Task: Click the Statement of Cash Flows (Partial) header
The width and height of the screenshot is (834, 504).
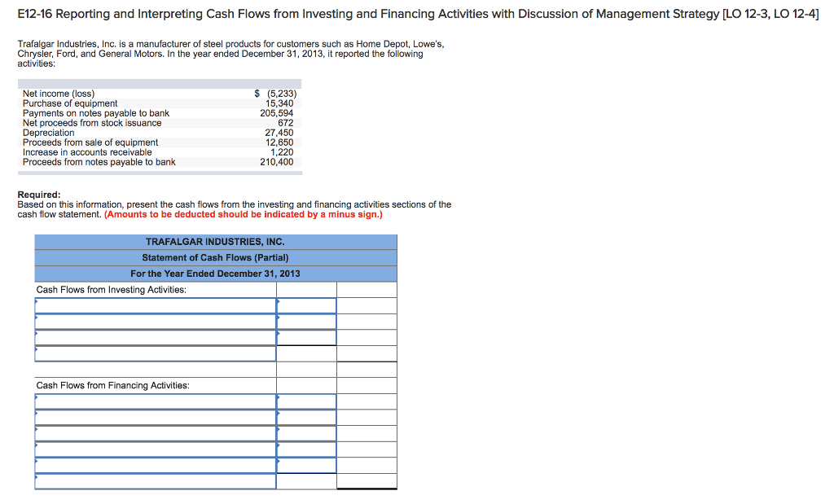Action: coord(215,256)
